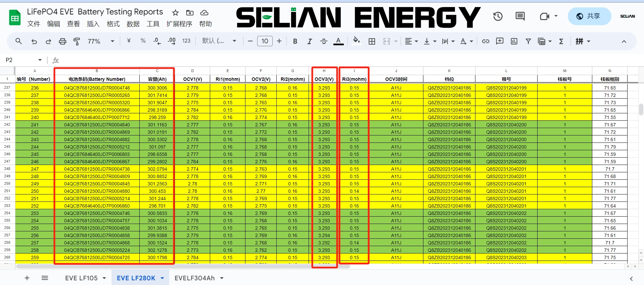Image resolution: width=644 pixels, height=285 pixels.
Task: Click the undo arrow icon
Action: click(x=34, y=41)
